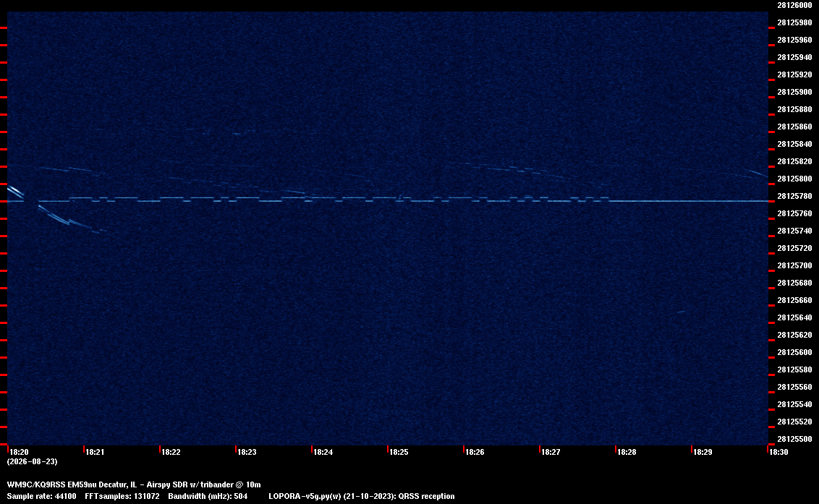The image size is (819, 504).
Task: Click frequency label 28125680
Action: pos(794,283)
